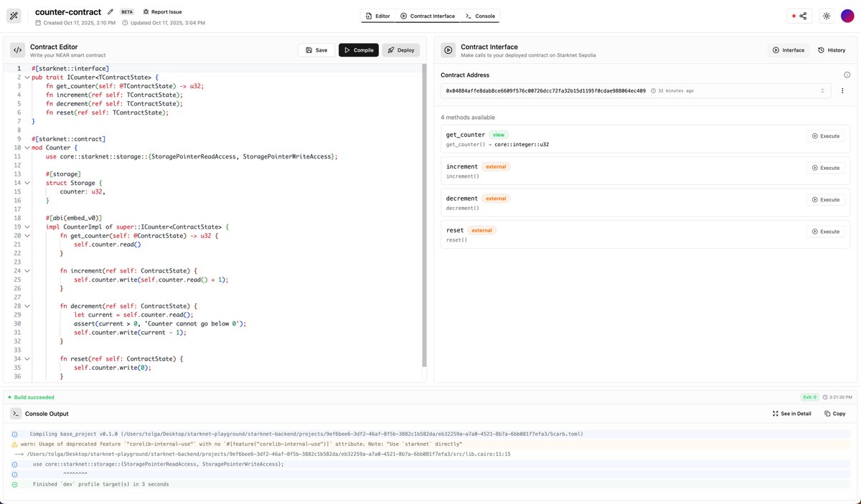Execute the decrement method
The image size is (861, 504).
(x=825, y=199)
